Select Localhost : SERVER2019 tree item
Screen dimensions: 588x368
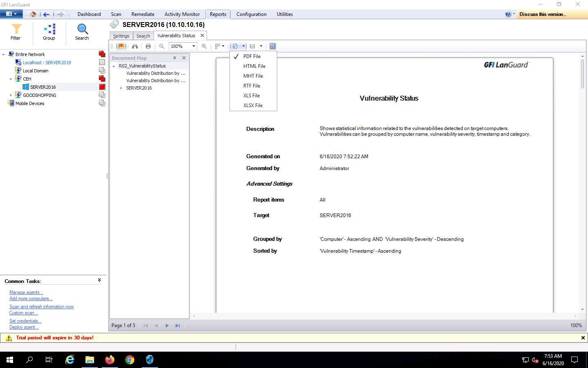pos(47,63)
